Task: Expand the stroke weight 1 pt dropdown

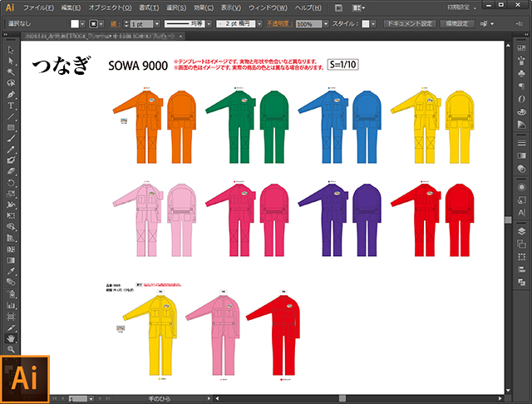Action: tap(157, 24)
